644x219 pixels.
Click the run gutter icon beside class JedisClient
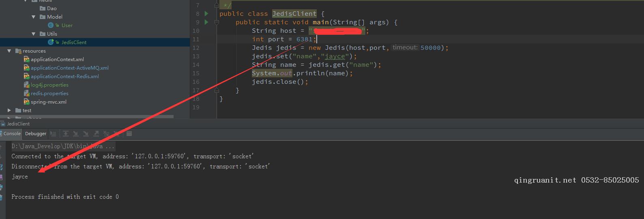click(206, 14)
